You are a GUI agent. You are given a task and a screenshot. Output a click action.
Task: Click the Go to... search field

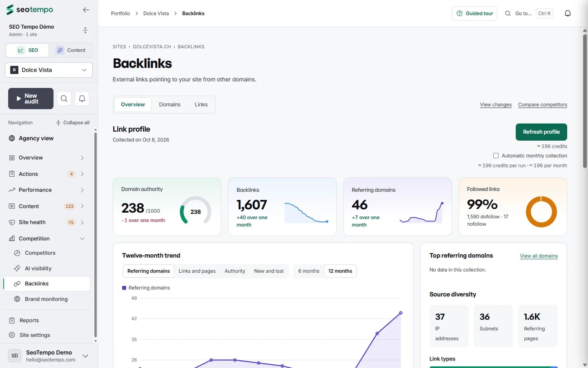click(529, 13)
